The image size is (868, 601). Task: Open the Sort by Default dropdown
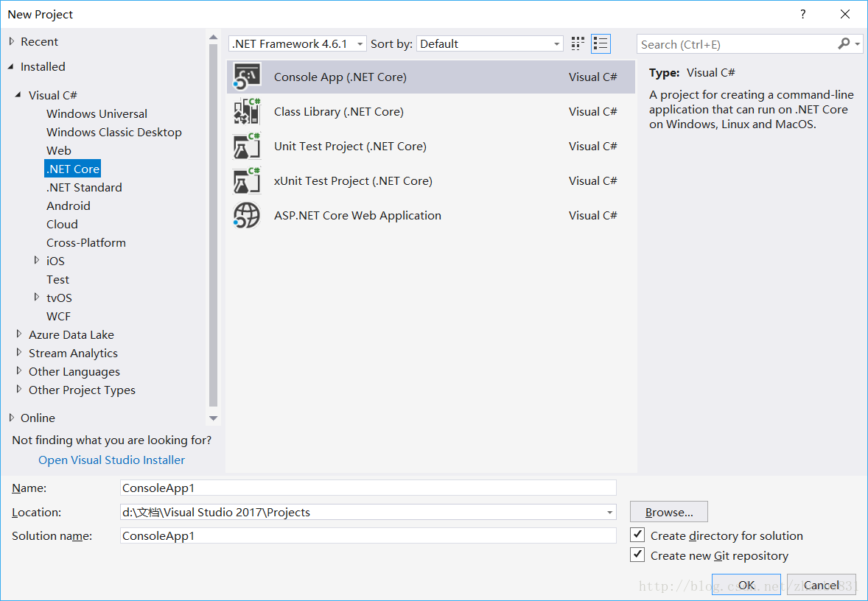click(x=490, y=43)
